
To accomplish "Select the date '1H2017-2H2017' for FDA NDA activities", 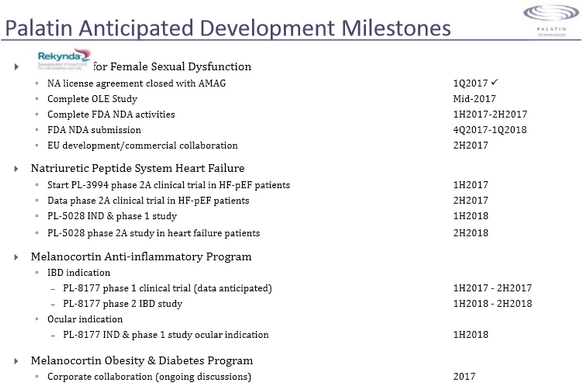I will pos(490,114).
